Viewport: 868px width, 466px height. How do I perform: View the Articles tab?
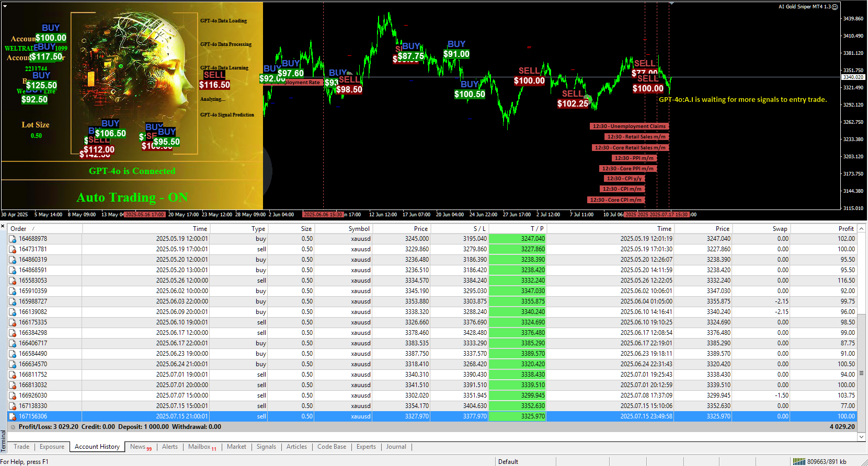[296, 447]
